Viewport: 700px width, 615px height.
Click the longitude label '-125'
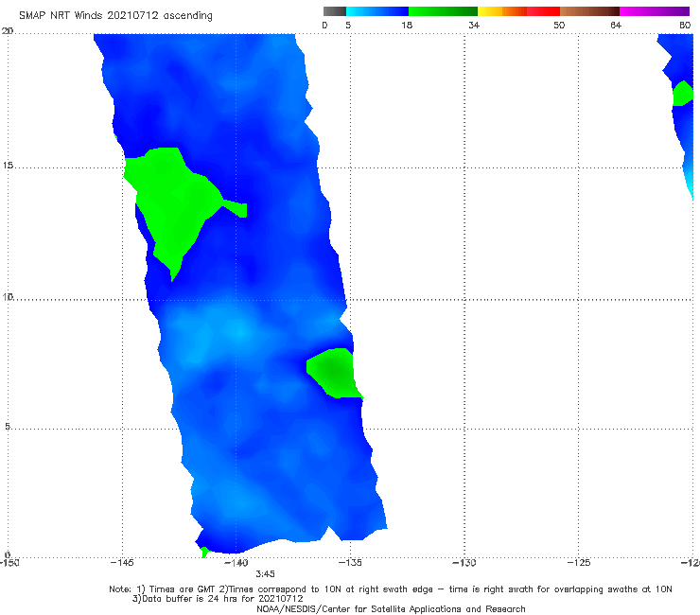pos(579,562)
